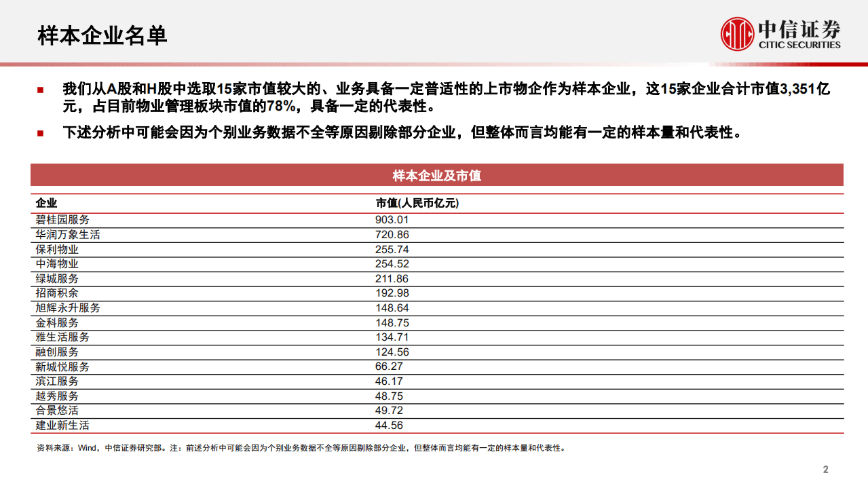868x488 pixels.
Task: Expand the 企业 column header
Action: click(x=43, y=202)
